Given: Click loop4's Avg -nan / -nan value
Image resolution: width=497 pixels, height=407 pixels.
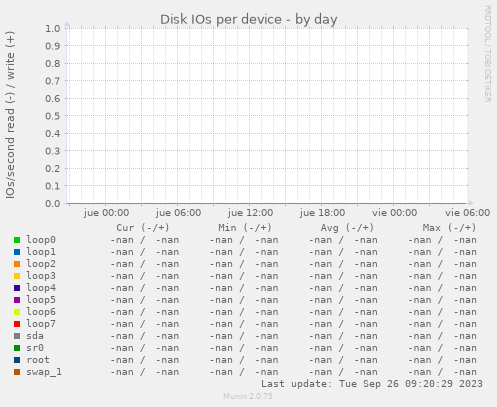Looking at the screenshot, I should [343, 288].
